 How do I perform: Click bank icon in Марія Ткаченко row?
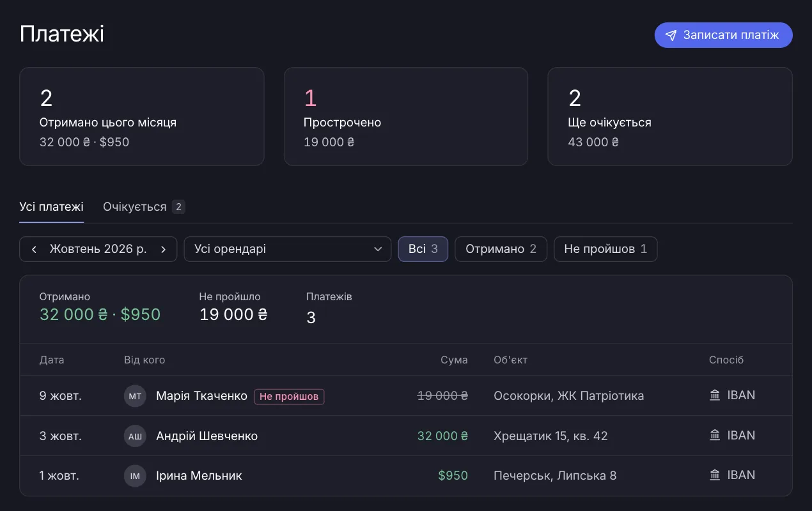tap(715, 395)
